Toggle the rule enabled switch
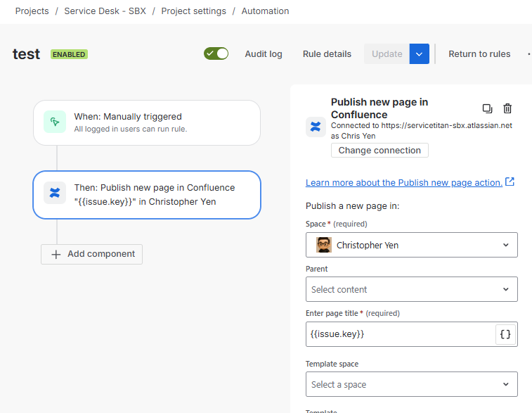 216,53
